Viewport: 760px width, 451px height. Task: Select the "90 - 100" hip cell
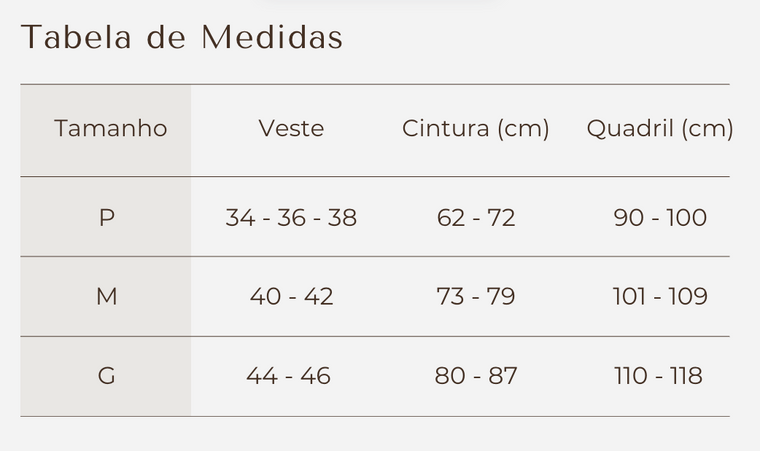[x=660, y=217]
